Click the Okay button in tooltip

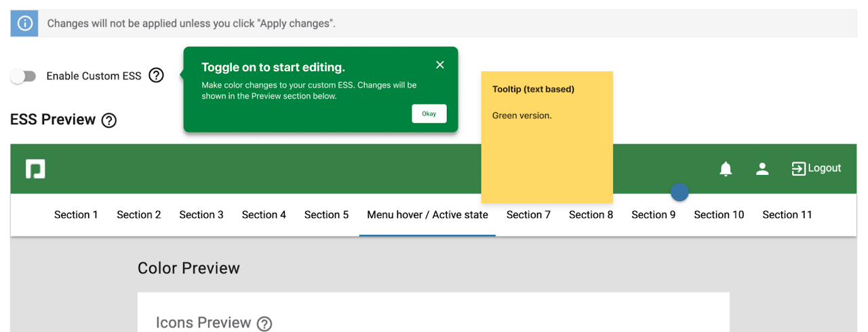pos(429,113)
